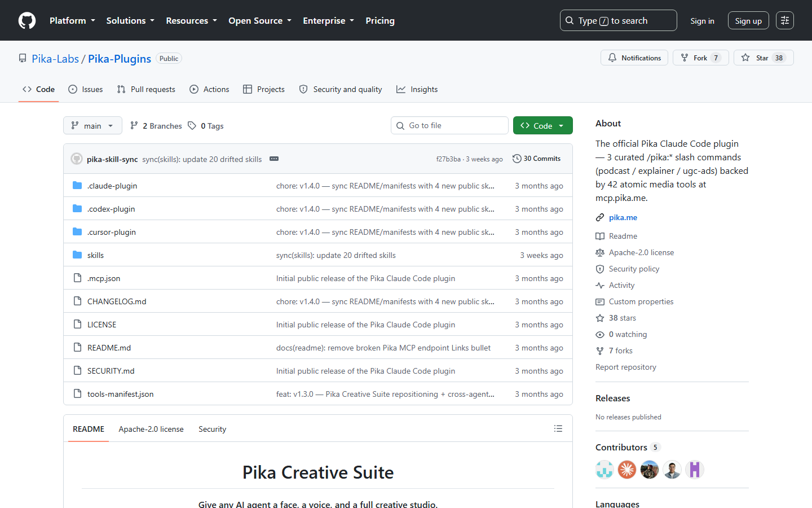The width and height of the screenshot is (812, 508).
Task: Click the file icon for tools-manifest.json
Action: pyautogui.click(x=77, y=394)
